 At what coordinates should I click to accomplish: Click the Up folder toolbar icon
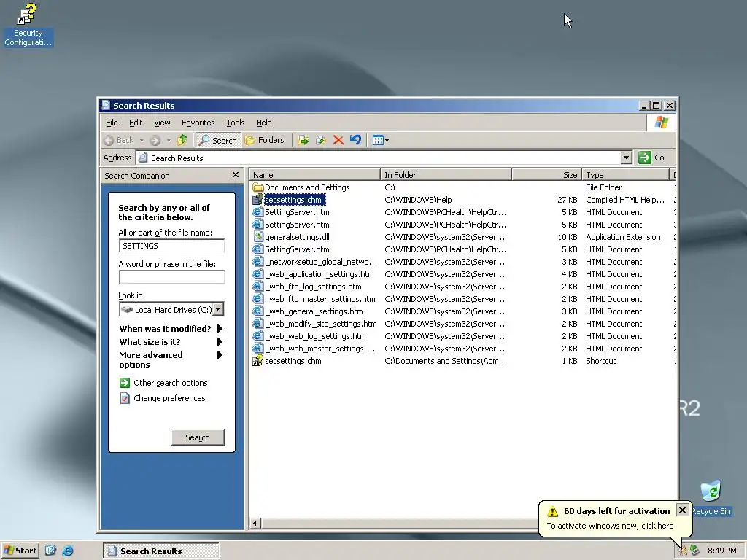coord(182,140)
